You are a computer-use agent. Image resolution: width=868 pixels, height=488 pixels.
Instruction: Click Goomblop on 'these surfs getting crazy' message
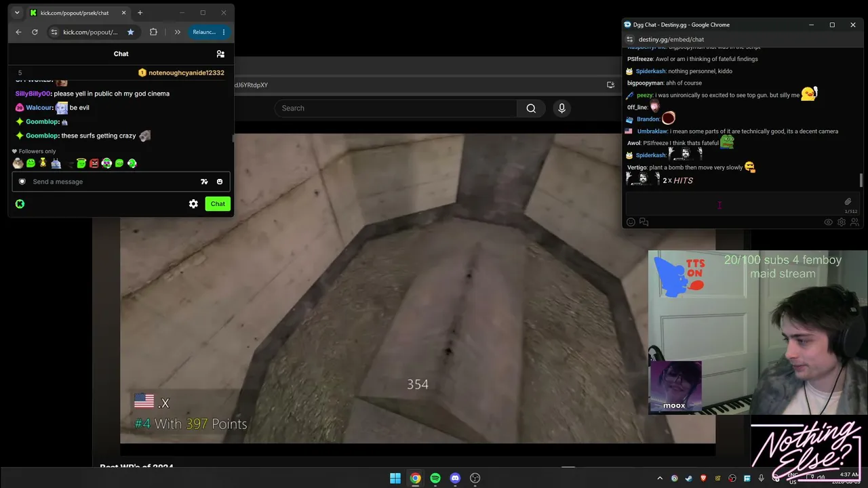[42, 136]
